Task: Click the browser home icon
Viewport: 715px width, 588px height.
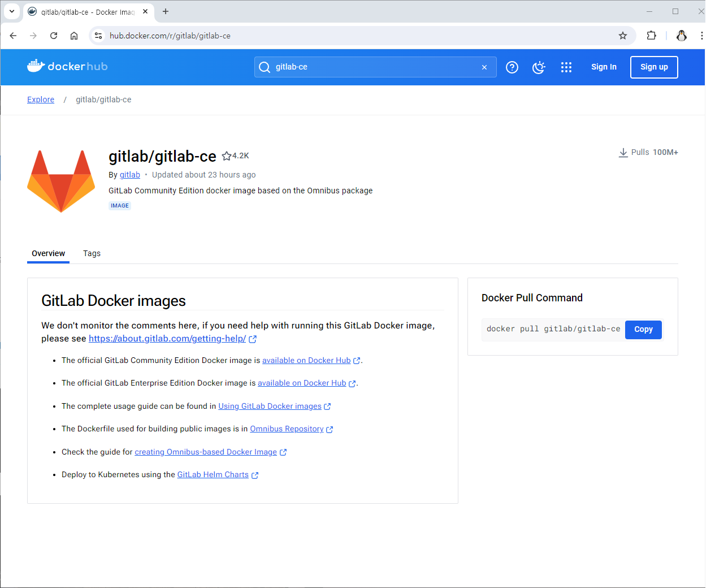Action: coord(74,36)
